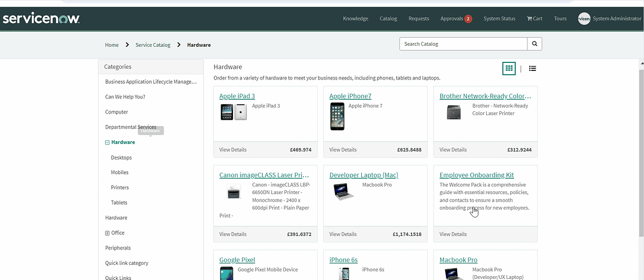Switch to list view icon
The width and height of the screenshot is (644, 280).
coord(532,68)
